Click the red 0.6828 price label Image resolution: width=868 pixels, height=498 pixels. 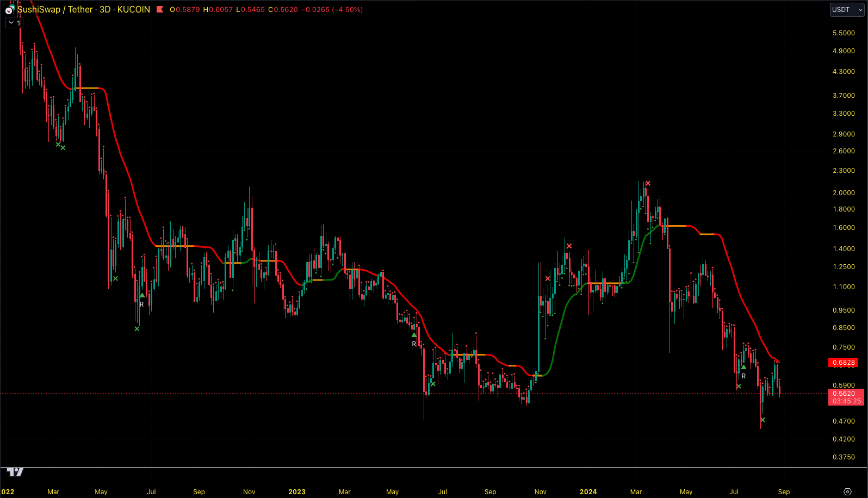(844, 363)
